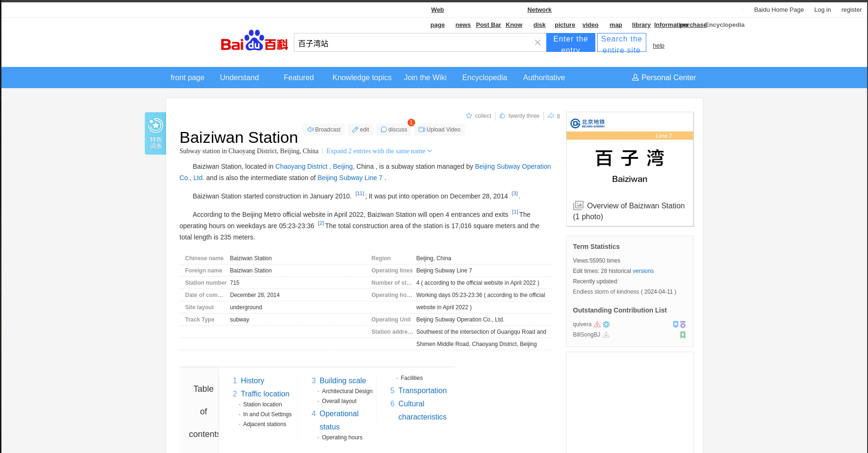Jump to In and Out Settings subsection
868x453 pixels.
[x=267, y=414]
